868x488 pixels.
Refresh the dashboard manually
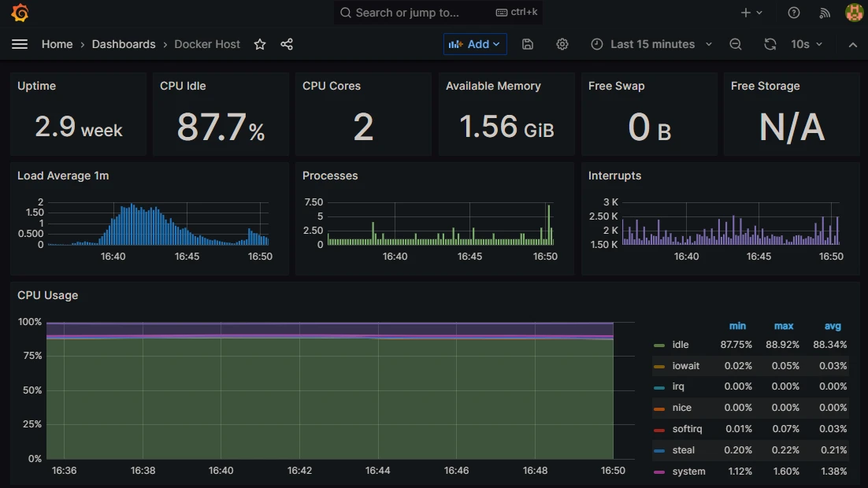pyautogui.click(x=770, y=44)
